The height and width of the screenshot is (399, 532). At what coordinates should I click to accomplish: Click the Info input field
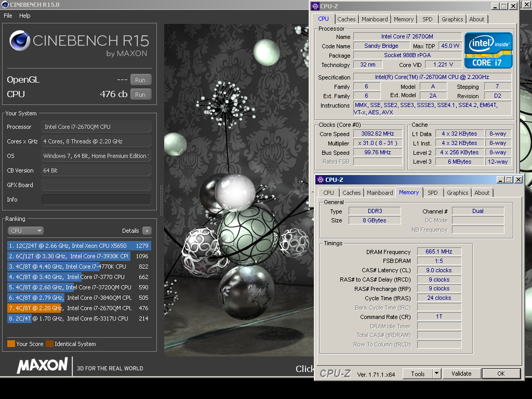click(96, 199)
